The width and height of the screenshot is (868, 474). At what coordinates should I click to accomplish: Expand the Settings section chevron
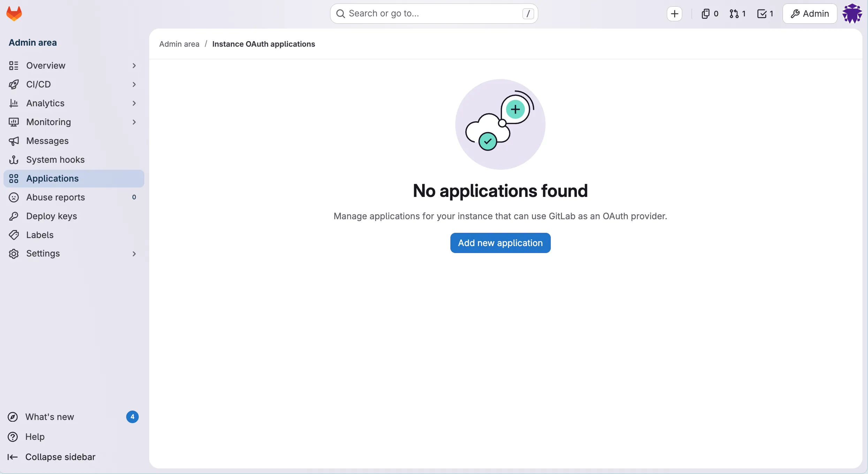tap(134, 254)
